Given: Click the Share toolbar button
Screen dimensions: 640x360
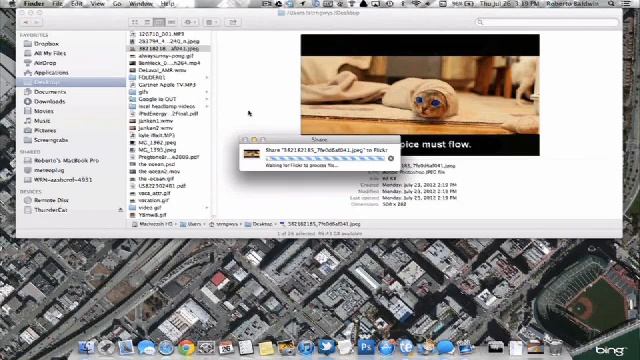Looking at the screenshot, I should [233, 22].
